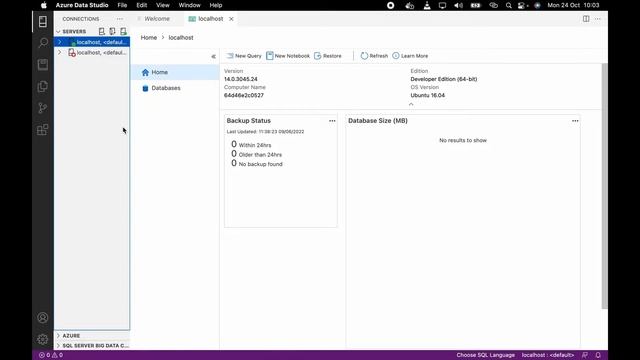The image size is (640, 360).
Task: Open the Edit menu
Action: pos(142,5)
